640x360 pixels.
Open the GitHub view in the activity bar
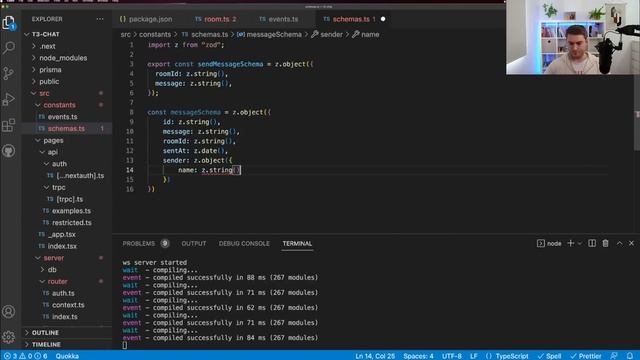point(9,151)
